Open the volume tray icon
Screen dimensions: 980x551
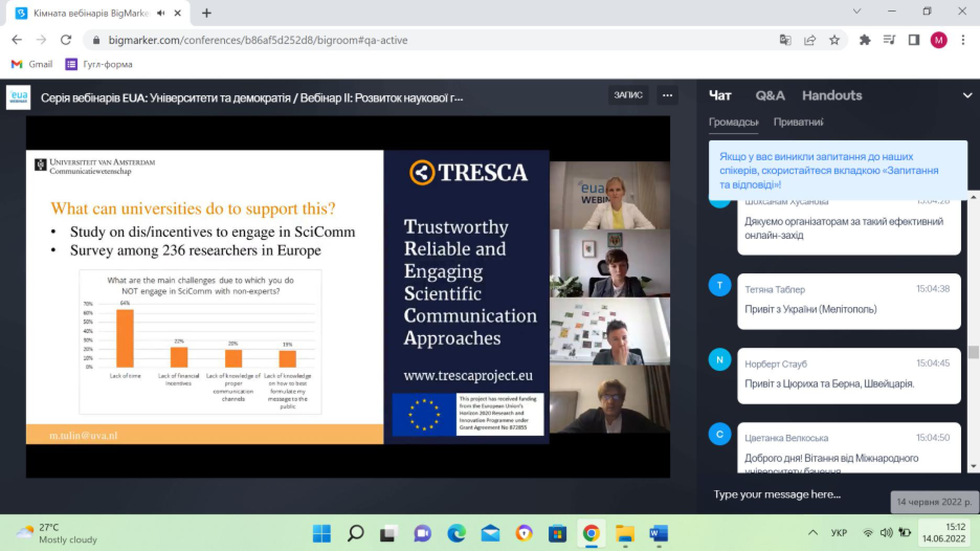(886, 533)
